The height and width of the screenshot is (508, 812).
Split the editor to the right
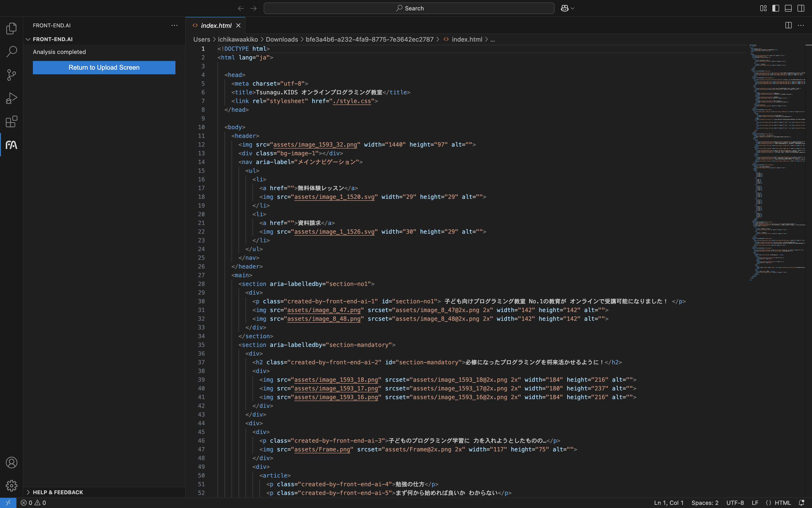click(788, 26)
